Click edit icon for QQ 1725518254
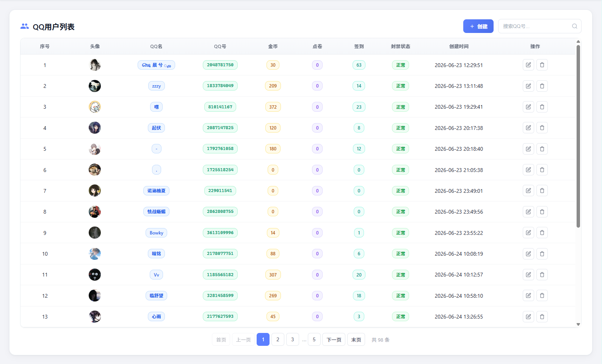Viewport: 602px width, 364px height. tap(528, 170)
